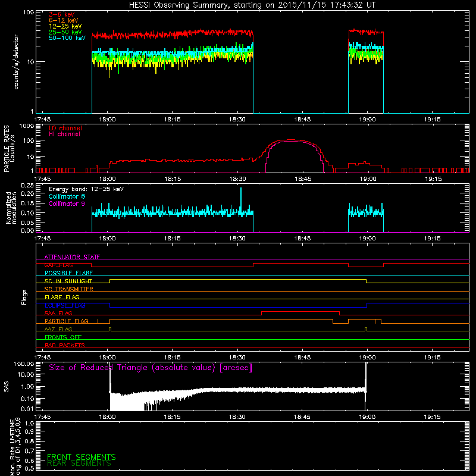Image resolution: width=476 pixels, height=476 pixels.
Task: Click the HI channel legend label
Action: point(64,134)
